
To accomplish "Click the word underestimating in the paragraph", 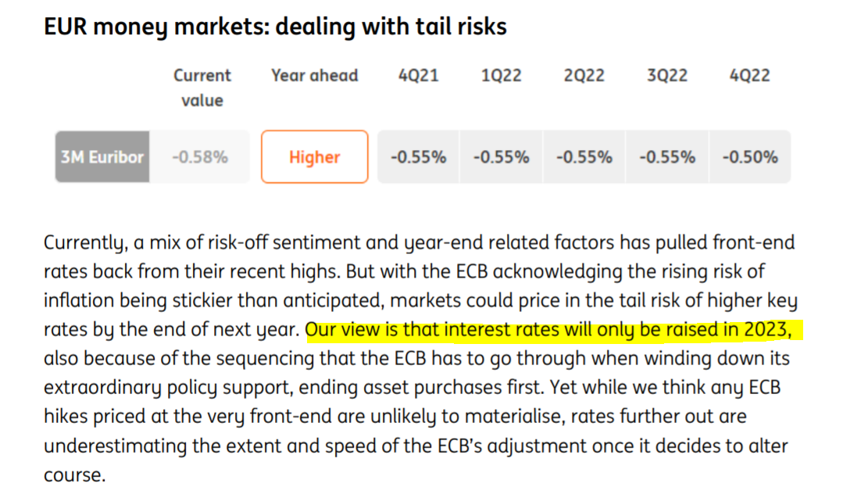I will click(x=120, y=447).
